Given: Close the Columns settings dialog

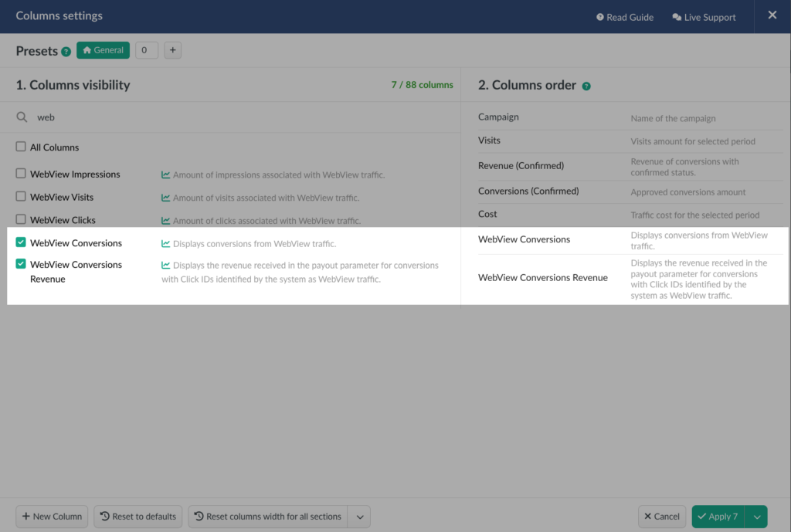Looking at the screenshot, I should (x=772, y=15).
